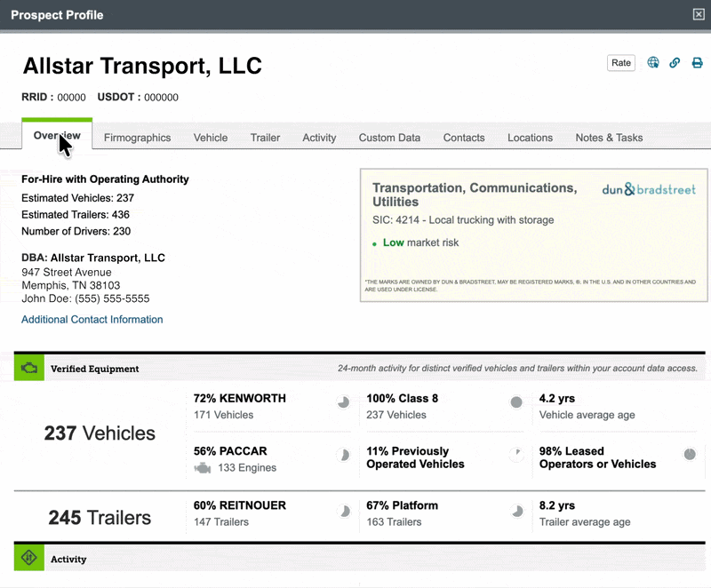Select the Custom Data tab

(389, 138)
